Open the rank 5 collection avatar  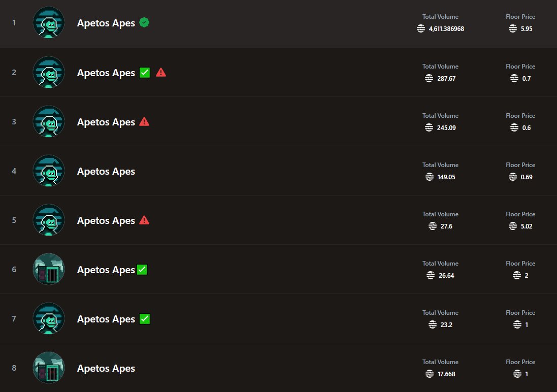pos(49,220)
